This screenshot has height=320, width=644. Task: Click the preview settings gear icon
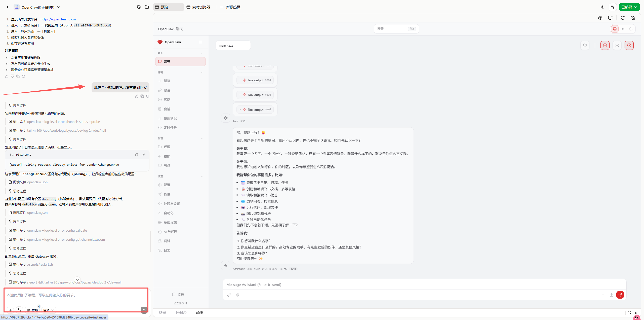coord(600,18)
